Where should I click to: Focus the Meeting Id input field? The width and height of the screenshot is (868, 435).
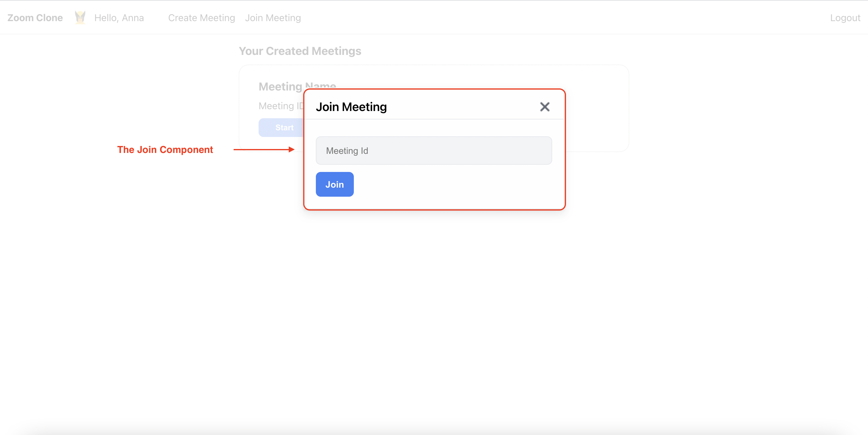(434, 151)
